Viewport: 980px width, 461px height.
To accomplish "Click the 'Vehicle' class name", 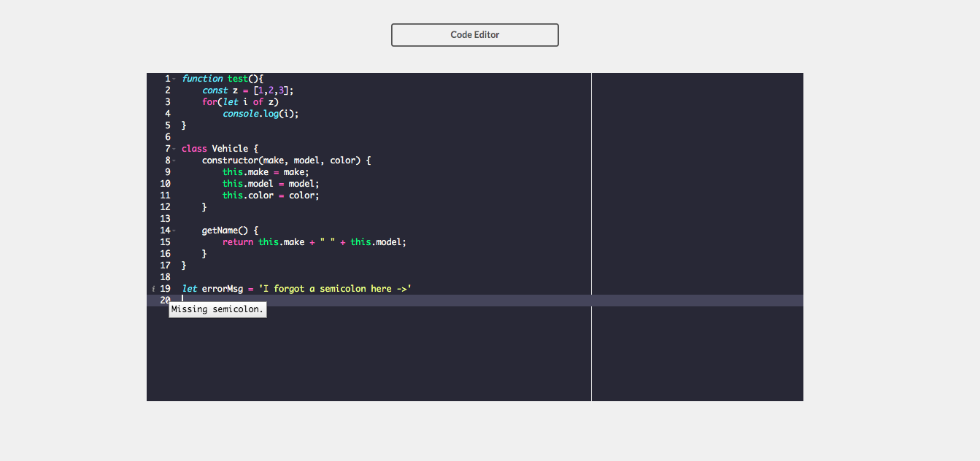I will tap(230, 149).
